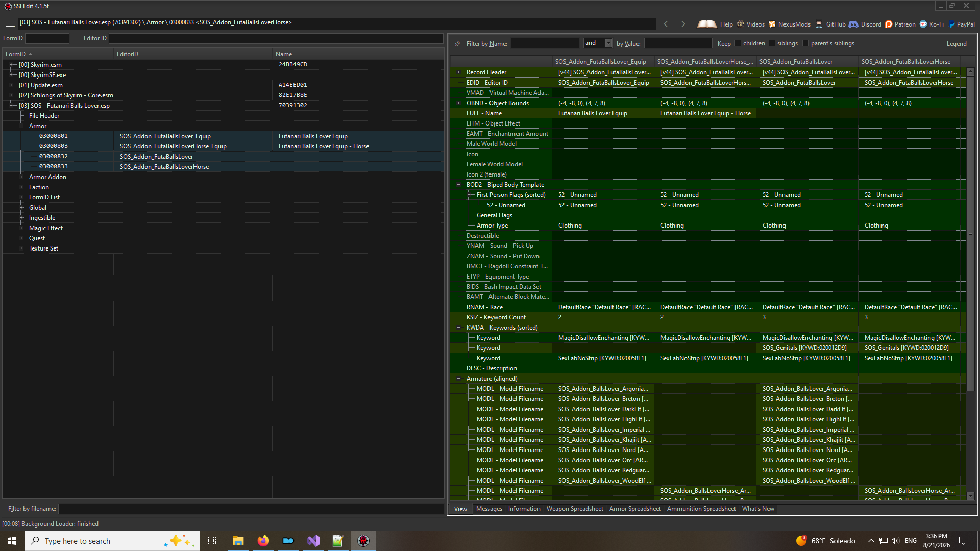Collapse the Armature (aligned) section
This screenshot has height=551, width=980.
(459, 379)
